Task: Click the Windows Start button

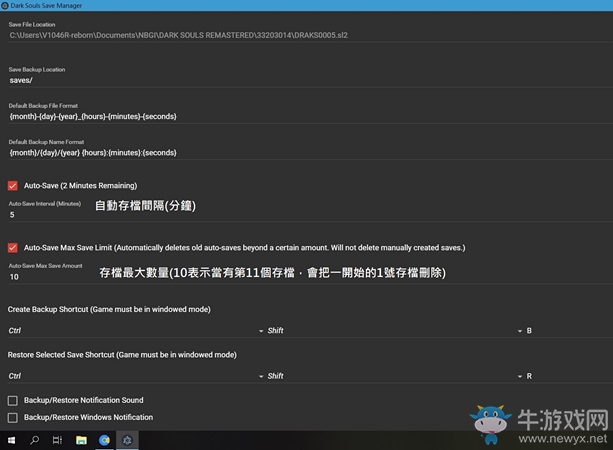Action: click(11, 440)
